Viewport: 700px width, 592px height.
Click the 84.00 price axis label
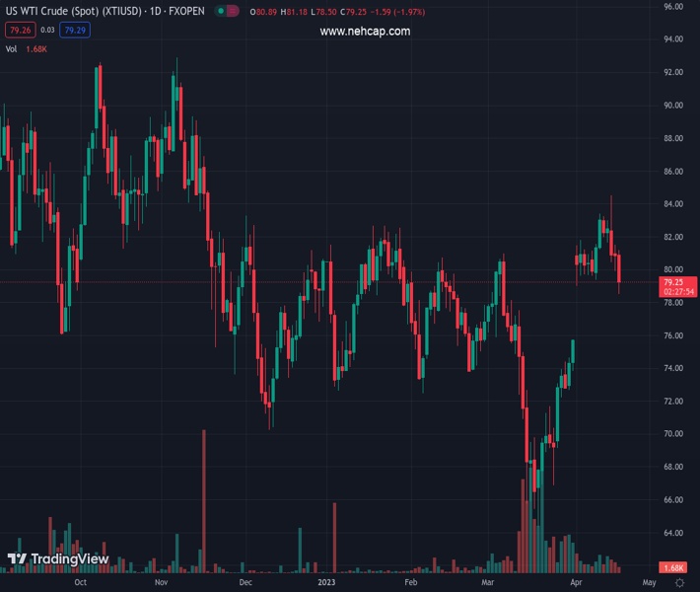(x=673, y=203)
